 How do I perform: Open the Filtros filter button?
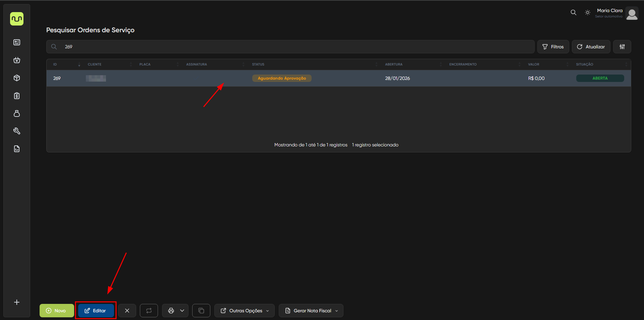[553, 47]
